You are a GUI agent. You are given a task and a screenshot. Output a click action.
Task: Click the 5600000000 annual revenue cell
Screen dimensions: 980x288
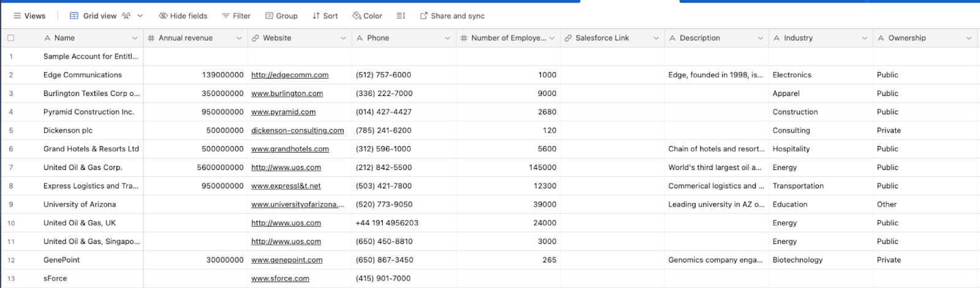click(195, 168)
